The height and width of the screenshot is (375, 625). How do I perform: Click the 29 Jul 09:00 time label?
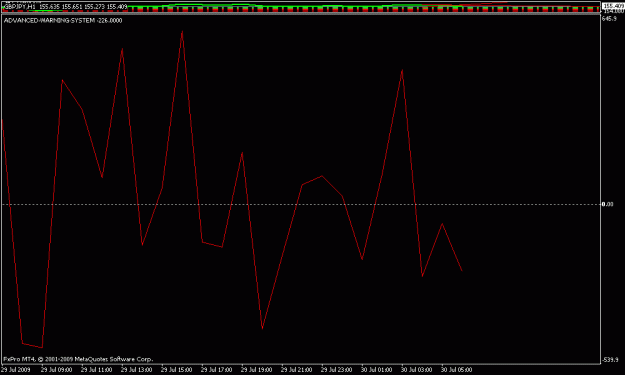tap(57, 369)
